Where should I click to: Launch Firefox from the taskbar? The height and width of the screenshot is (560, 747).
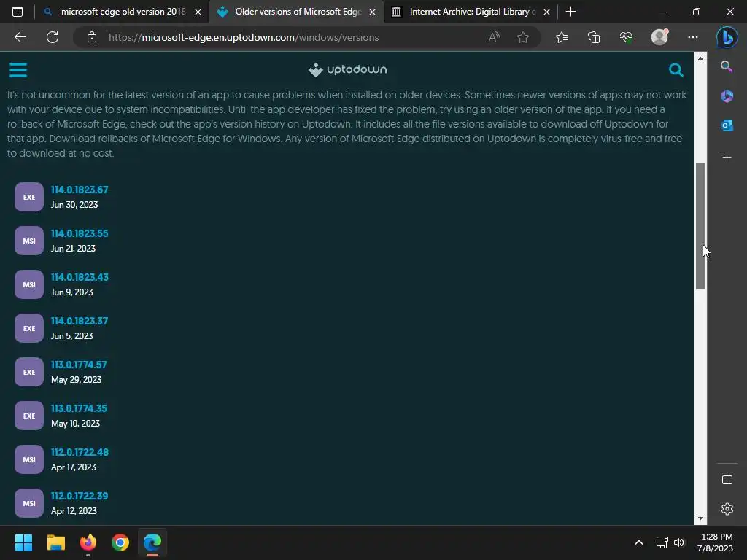tap(88, 542)
